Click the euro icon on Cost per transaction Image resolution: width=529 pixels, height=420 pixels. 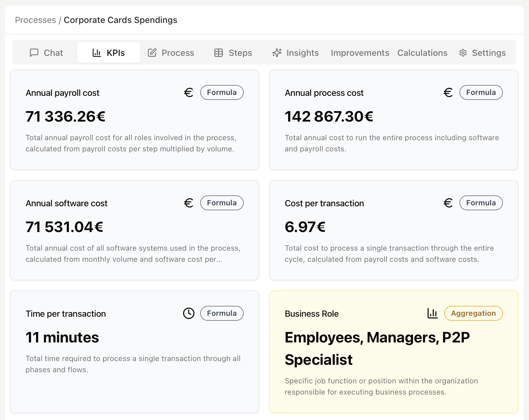point(448,203)
